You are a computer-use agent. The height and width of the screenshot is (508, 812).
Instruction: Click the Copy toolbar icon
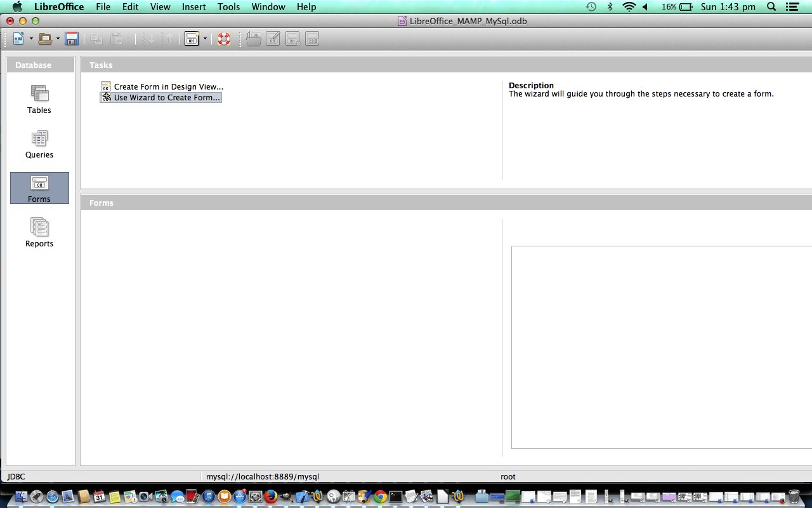(x=96, y=39)
